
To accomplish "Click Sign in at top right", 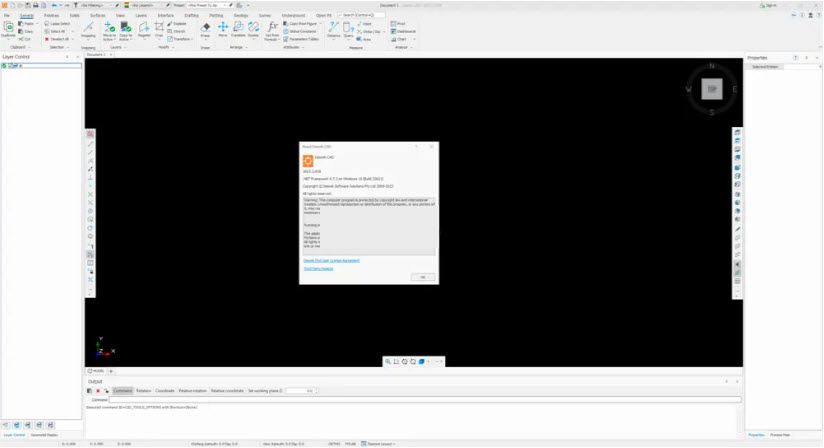I will coord(768,5).
